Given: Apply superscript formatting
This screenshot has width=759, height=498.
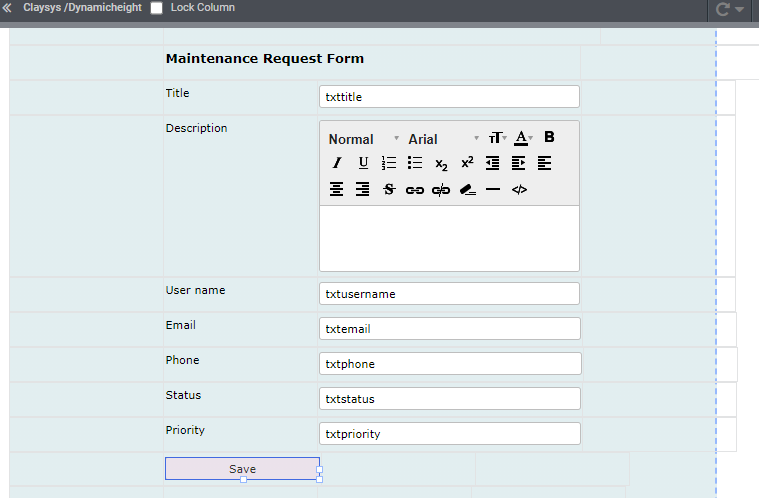Looking at the screenshot, I should [x=467, y=162].
